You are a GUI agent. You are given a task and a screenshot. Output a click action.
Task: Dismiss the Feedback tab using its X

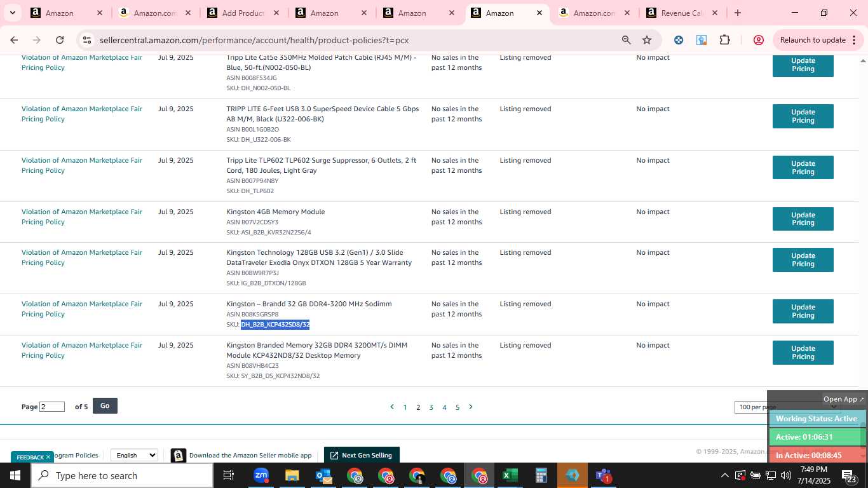click(48, 457)
